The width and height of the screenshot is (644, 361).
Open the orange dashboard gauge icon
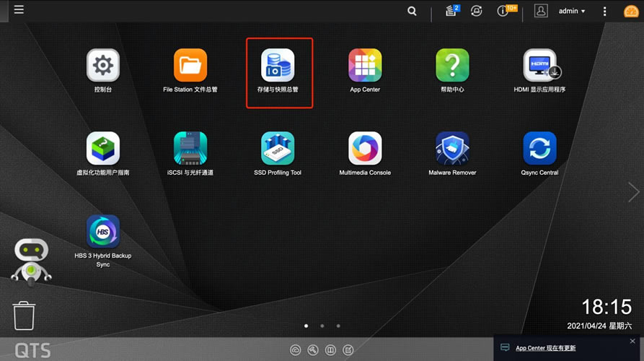631,11
